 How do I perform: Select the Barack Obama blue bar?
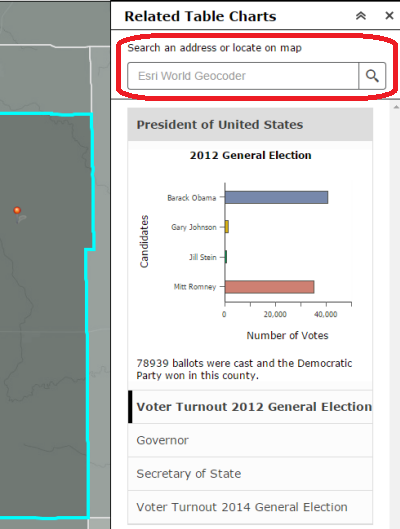pos(276,197)
